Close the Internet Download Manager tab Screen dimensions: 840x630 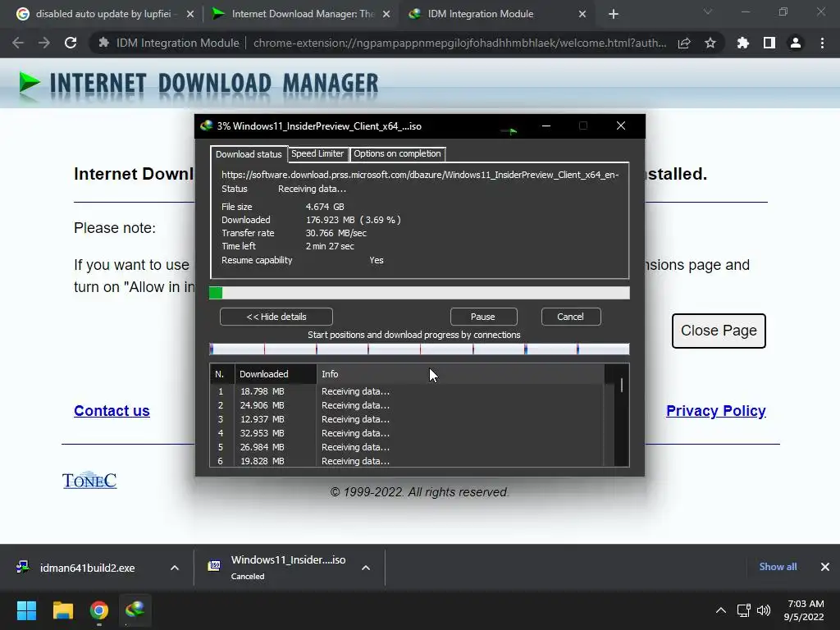pos(386,14)
